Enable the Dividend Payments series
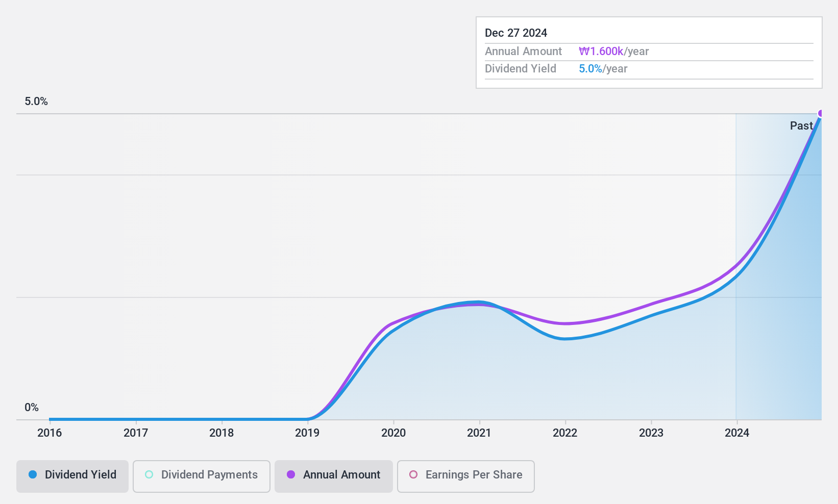 coord(202,476)
